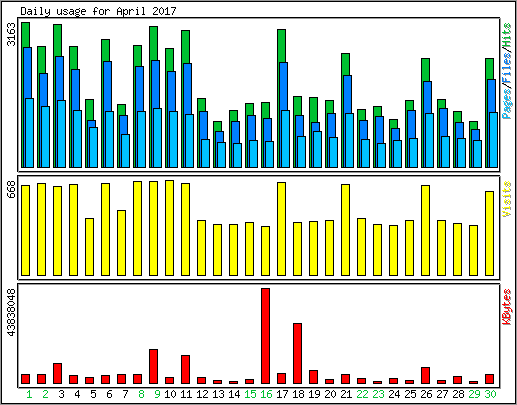The height and width of the screenshot is (405, 517).
Task: Click day label 4 on the x-axis
Action: pyautogui.click(x=77, y=394)
